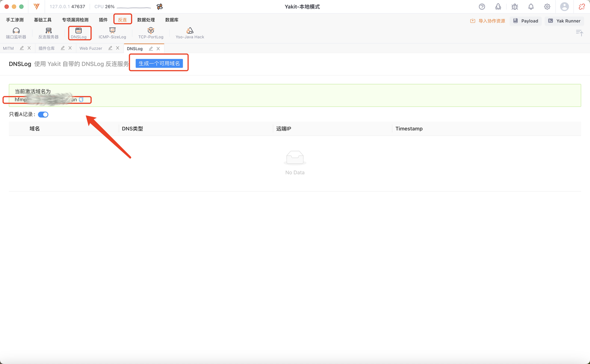Viewport: 590px width, 364px height.
Task: Toggle the 只看A记录 switch
Action: [x=43, y=115]
